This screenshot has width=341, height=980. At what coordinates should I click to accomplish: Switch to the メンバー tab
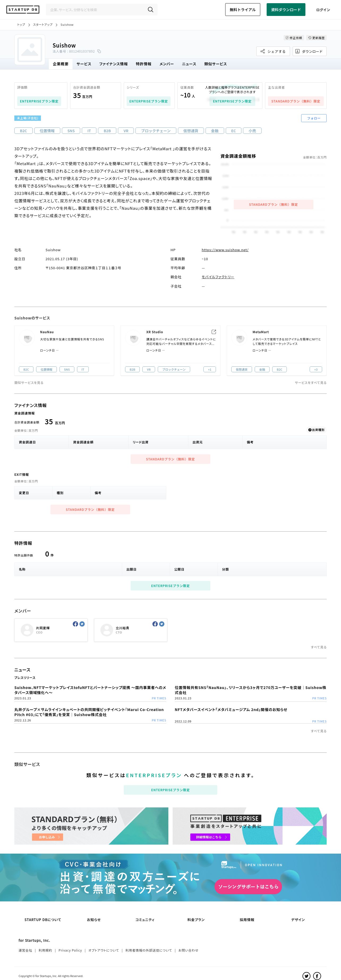coord(166,64)
